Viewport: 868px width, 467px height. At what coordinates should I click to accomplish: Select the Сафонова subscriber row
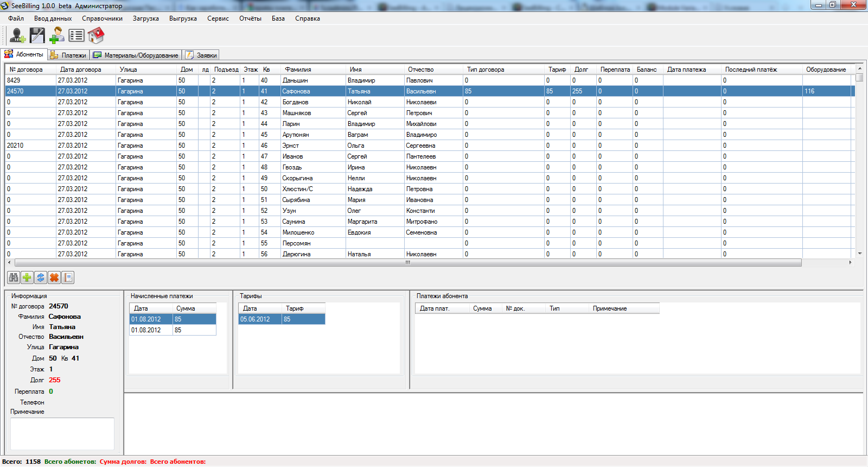(x=430, y=91)
